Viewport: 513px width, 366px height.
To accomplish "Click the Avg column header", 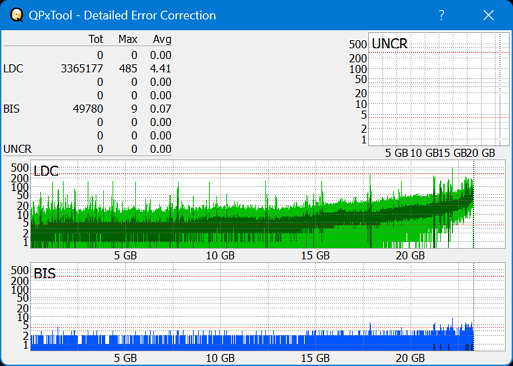I will click(162, 39).
